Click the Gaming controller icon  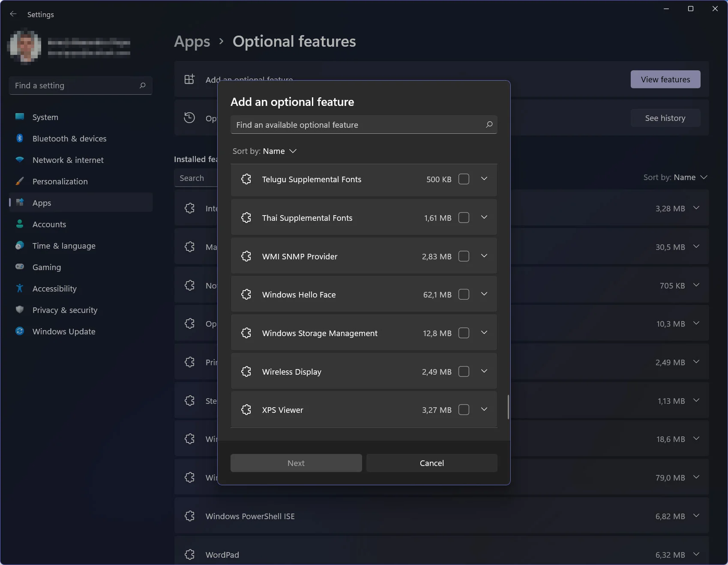pos(20,267)
